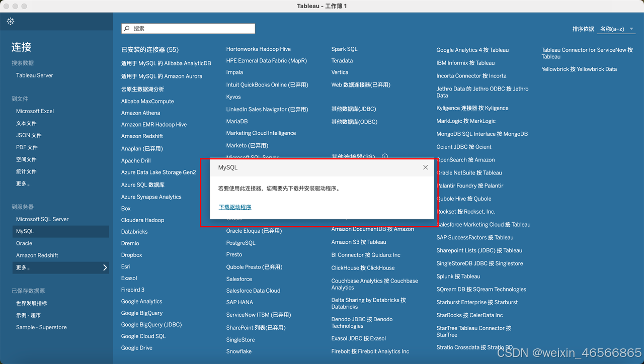Select MongoDB SQL Interface 按 MongoDB
Image resolution: width=644 pixels, height=364 pixels.
tap(482, 134)
